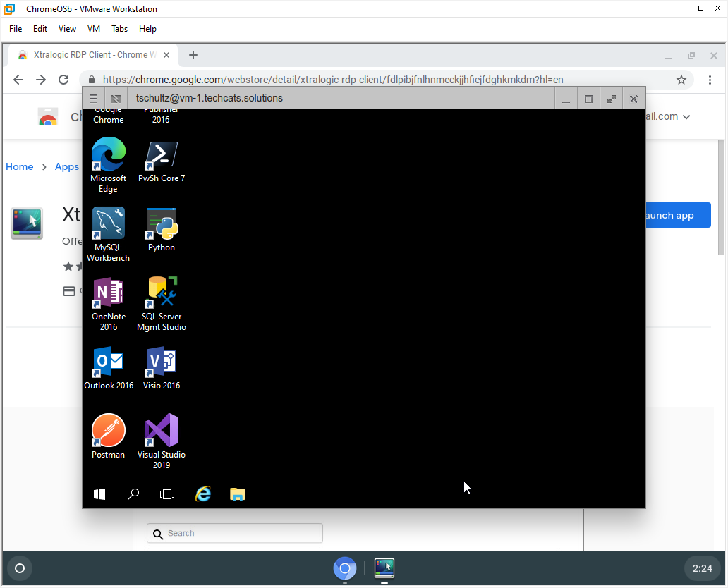This screenshot has width=728, height=588.
Task: Open a new Chrome tab
Action: 193,55
